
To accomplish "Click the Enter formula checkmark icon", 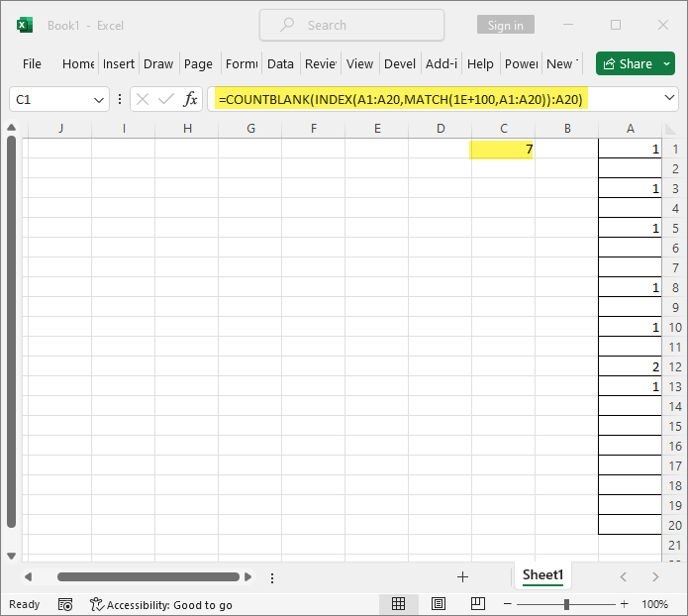I will [166, 99].
